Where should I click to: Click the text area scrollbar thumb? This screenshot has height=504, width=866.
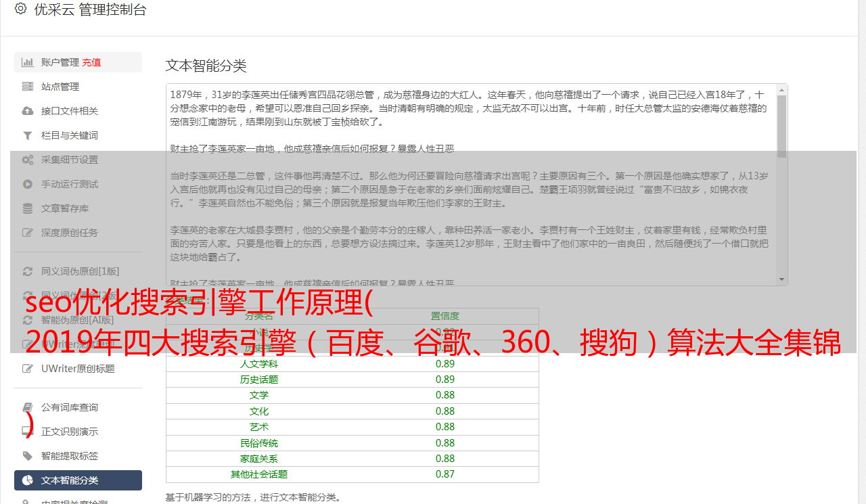pos(782,127)
